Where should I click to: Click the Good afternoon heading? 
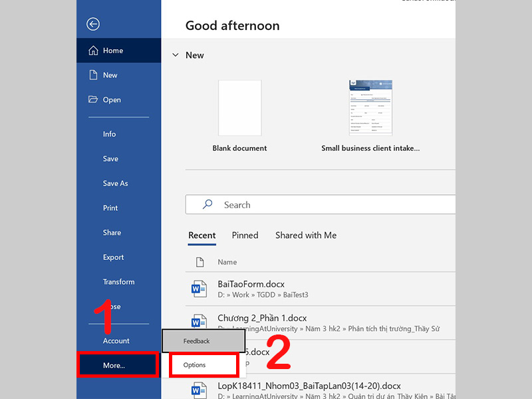pyautogui.click(x=232, y=26)
